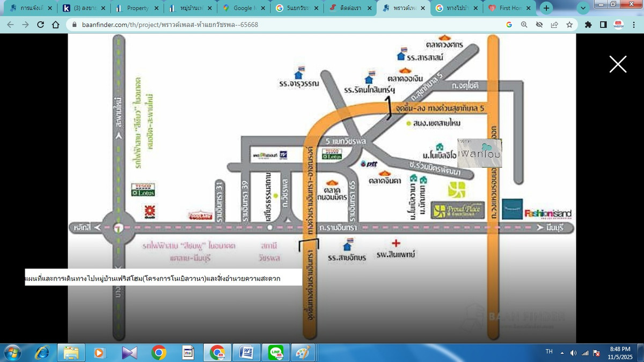Click the share page icon in address bar
644x362 pixels.
point(554,25)
